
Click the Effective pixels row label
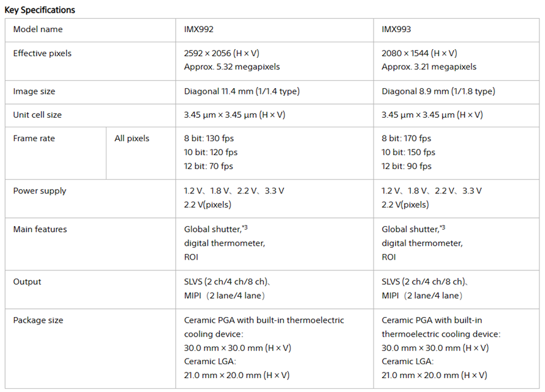tap(42, 54)
